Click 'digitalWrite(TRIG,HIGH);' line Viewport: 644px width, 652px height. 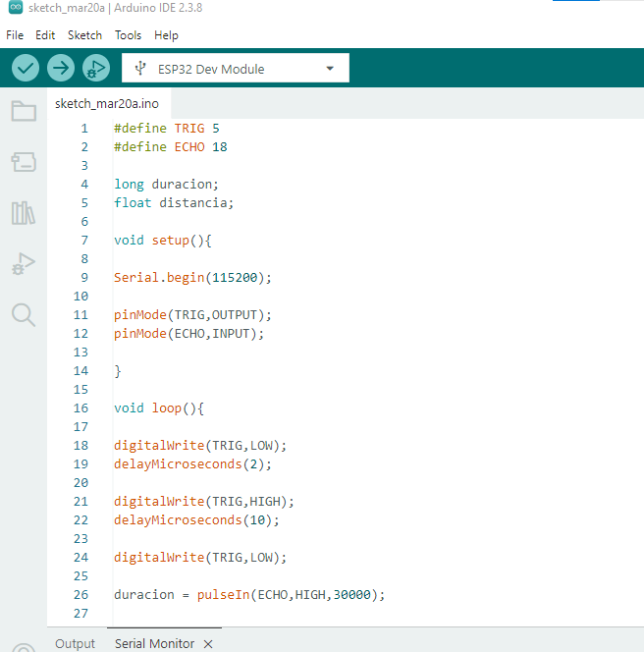tap(204, 502)
